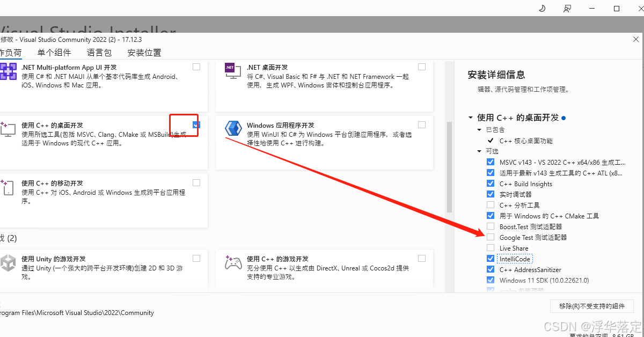Collapse the 可选 group

(480, 151)
